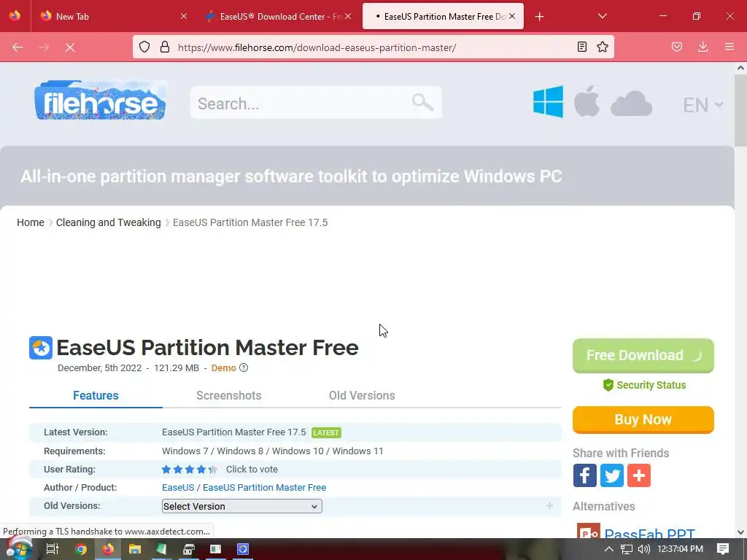The width and height of the screenshot is (747, 560).
Task: Open the PassFab PPT alternative link
Action: click(x=649, y=533)
